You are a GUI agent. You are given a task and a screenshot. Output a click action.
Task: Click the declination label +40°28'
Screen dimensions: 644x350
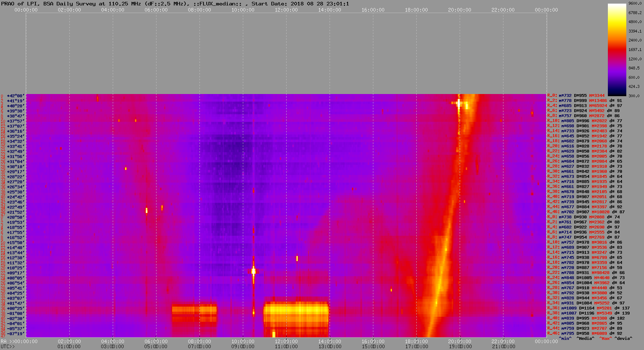(x=16, y=106)
